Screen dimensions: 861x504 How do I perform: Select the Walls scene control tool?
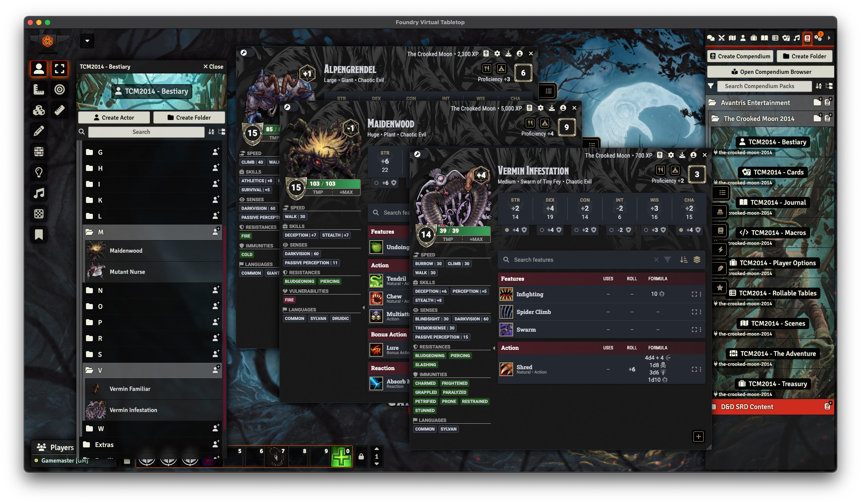39,152
